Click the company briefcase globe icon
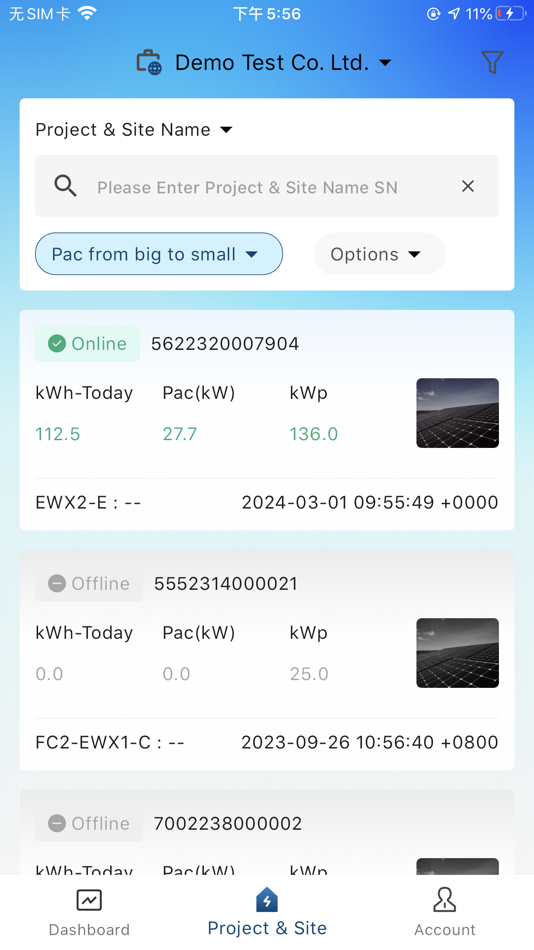534x950 pixels. coord(149,62)
